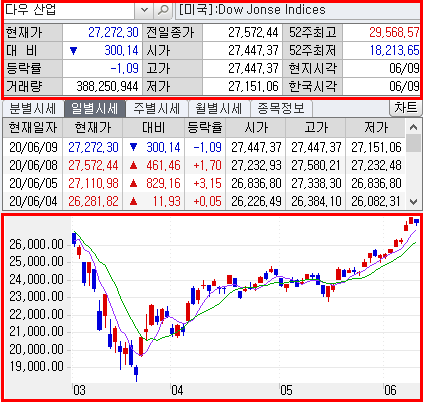
Task: Switch to the 분별시세 tab
Action: point(33,109)
